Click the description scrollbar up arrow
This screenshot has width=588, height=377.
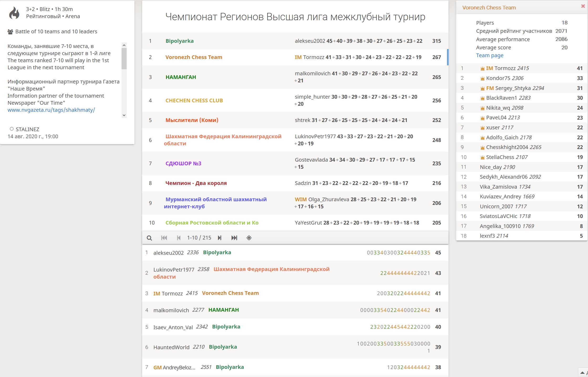click(124, 45)
